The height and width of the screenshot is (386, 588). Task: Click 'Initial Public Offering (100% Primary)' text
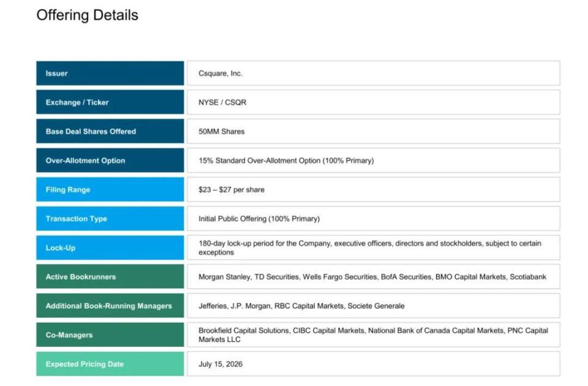point(259,219)
